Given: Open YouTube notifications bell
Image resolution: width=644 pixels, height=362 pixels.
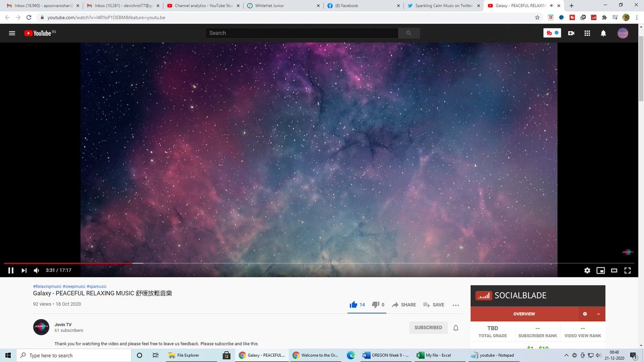Looking at the screenshot, I should click(x=603, y=33).
